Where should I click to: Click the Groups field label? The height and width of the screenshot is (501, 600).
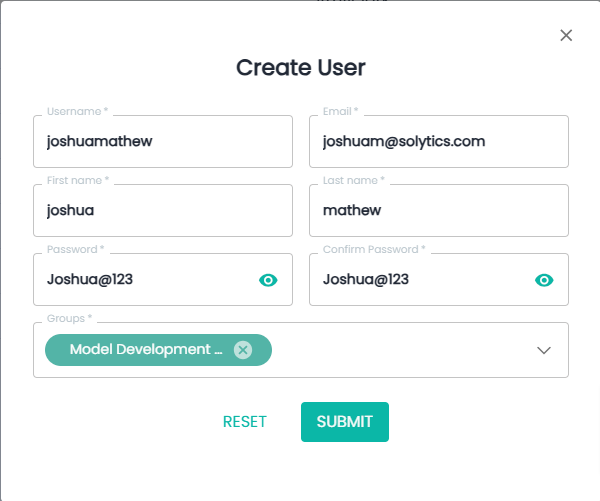point(68,318)
